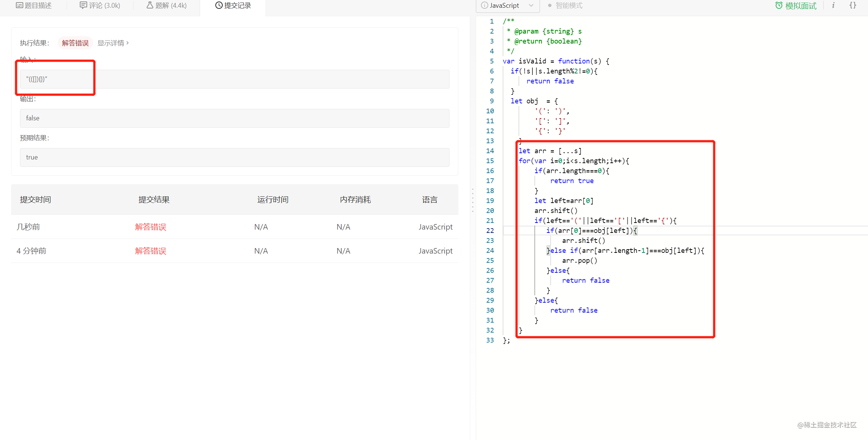Open 评论 (3.0k) comments tab
868x440 pixels.
pyautogui.click(x=100, y=6)
